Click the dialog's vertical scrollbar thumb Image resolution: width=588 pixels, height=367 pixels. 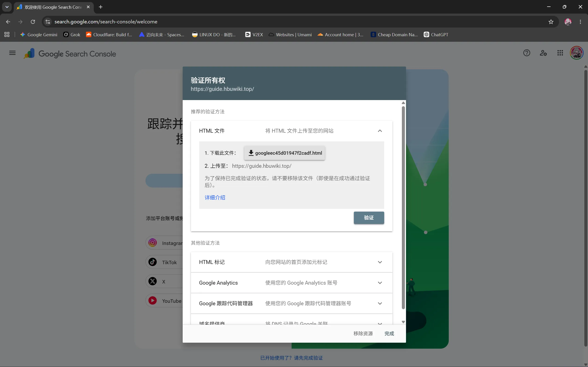click(403, 207)
